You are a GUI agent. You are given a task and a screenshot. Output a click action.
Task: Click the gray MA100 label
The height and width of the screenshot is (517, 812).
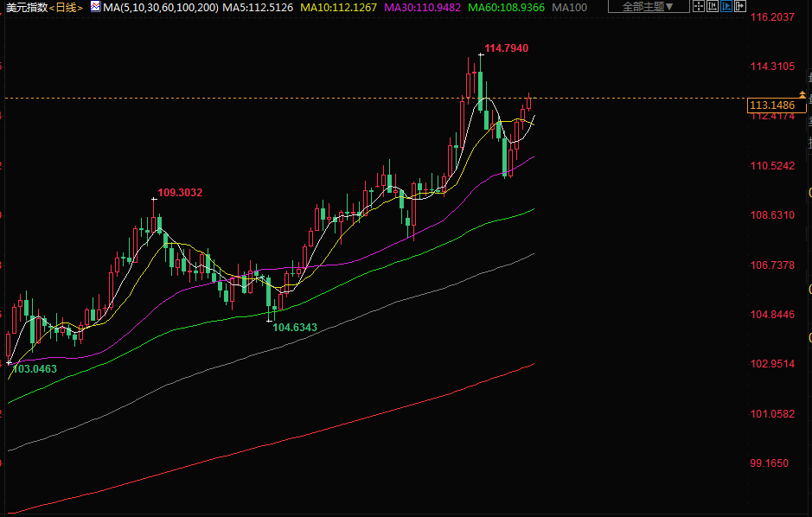570,7
